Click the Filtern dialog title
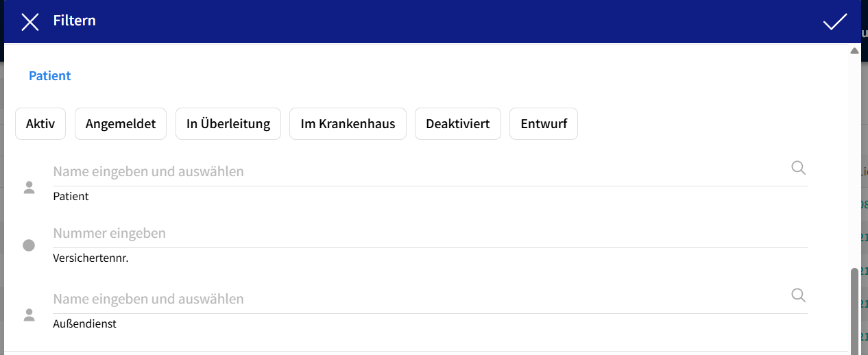This screenshot has height=355, width=868. point(75,21)
